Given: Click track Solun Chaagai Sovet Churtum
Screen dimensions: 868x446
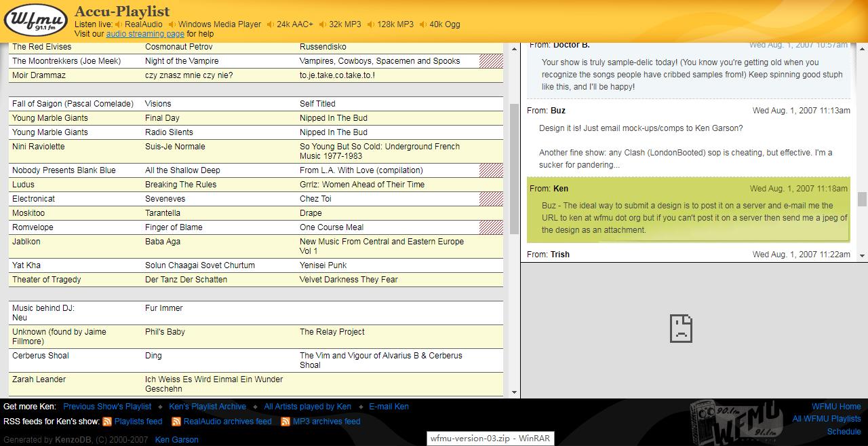Looking at the screenshot, I should point(200,265).
